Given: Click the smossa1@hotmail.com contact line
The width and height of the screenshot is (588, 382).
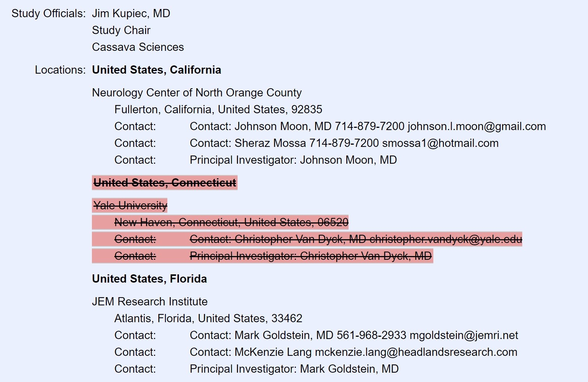Looking at the screenshot, I should point(344,143).
